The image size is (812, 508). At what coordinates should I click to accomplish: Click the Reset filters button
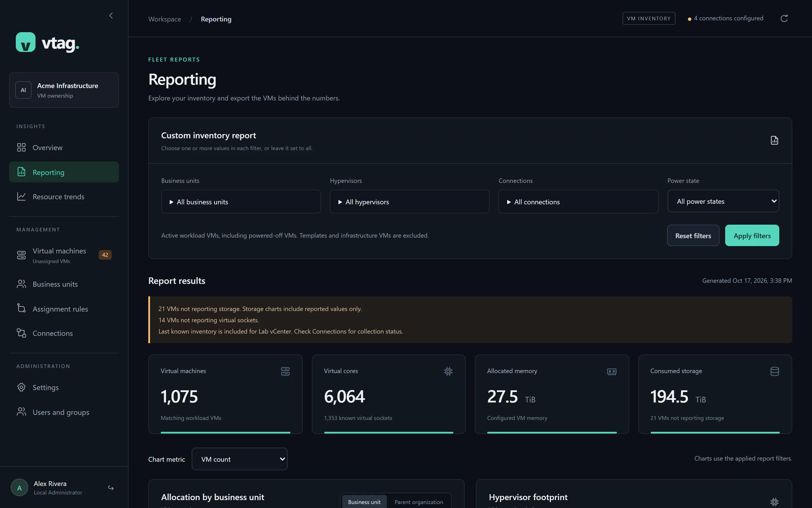pyautogui.click(x=693, y=236)
